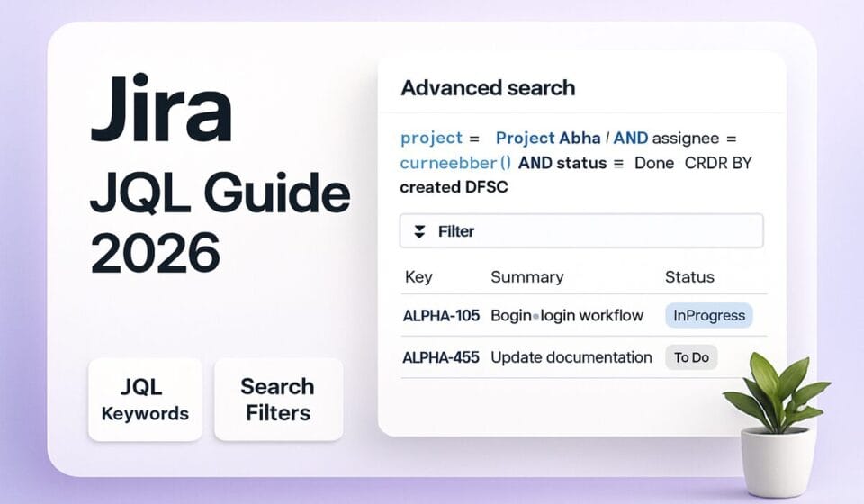This screenshot has width=864, height=504.
Task: Click the 'Jira' title text
Action: tap(161, 110)
